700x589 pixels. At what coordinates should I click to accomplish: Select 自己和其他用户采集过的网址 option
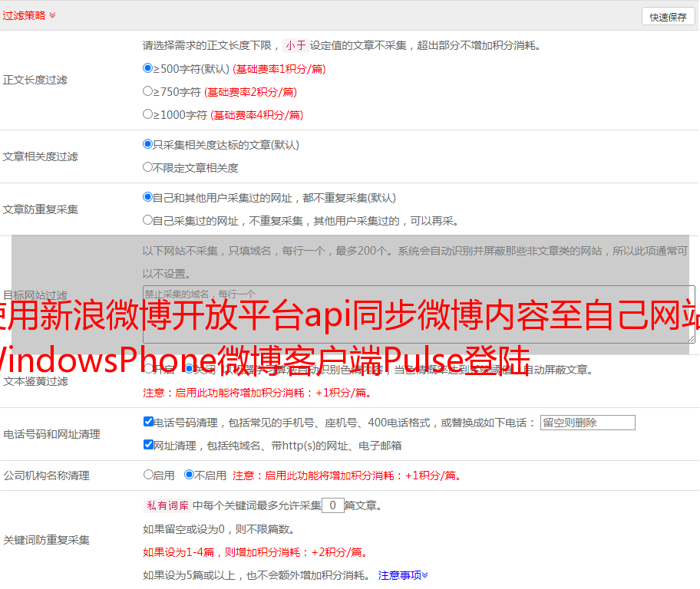[148, 197]
